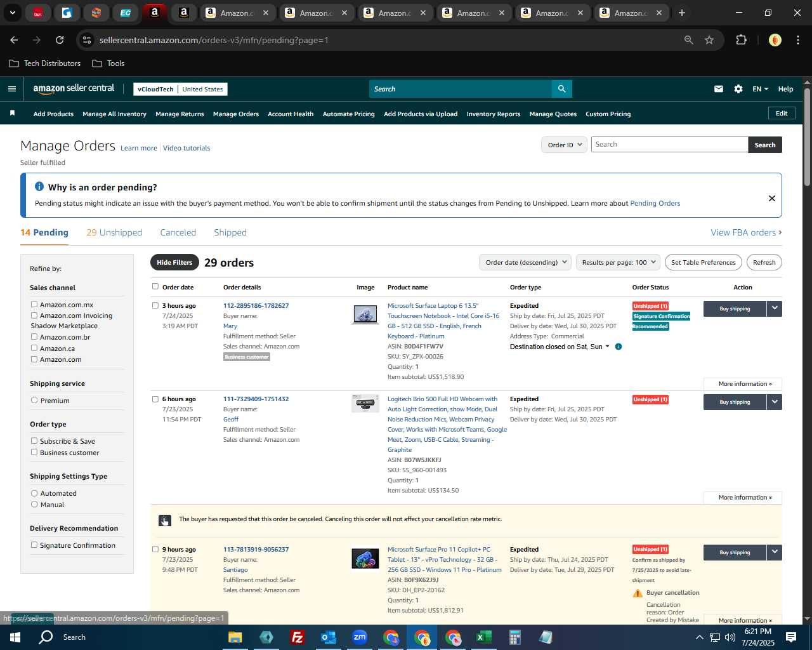Viewport: 812px width, 650px height.
Task: Click the cancellation request notice icon
Action: click(164, 521)
